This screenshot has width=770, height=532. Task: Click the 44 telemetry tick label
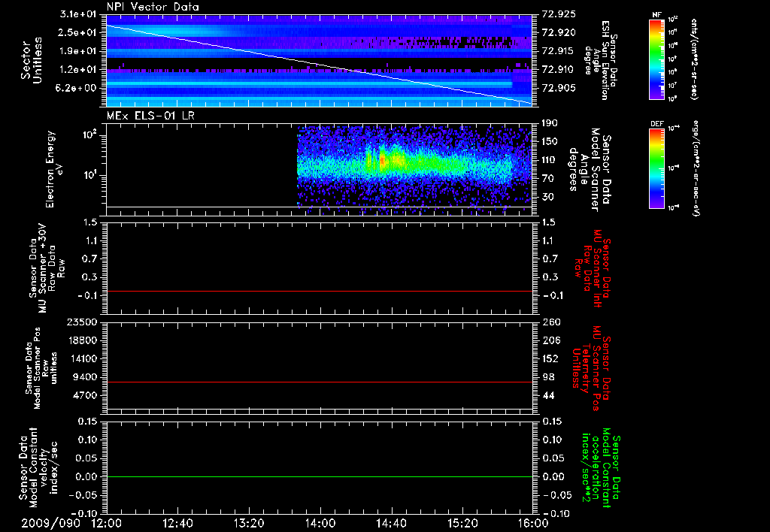coord(547,395)
